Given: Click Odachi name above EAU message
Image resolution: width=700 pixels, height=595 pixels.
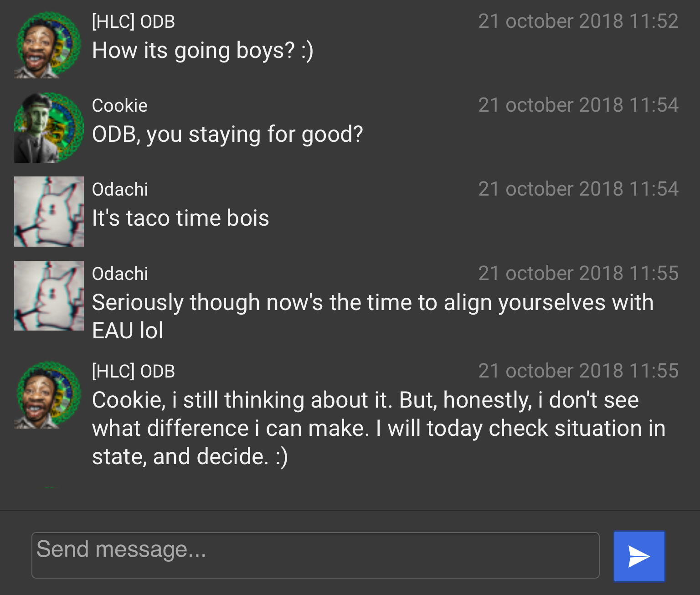Looking at the screenshot, I should (120, 274).
